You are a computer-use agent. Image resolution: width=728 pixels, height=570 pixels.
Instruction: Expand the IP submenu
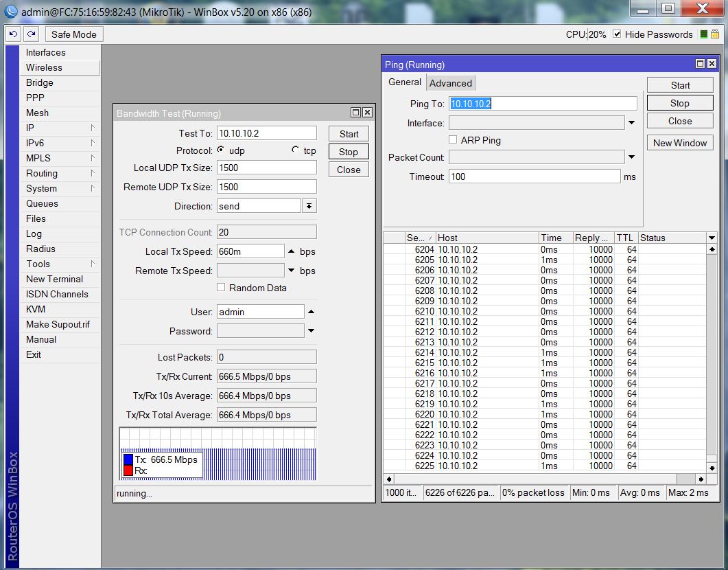60,128
